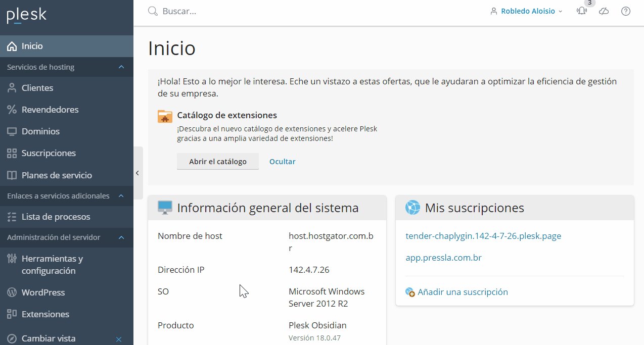This screenshot has height=345, width=644.
Task: Open Extensiones blocks icon
Action: tap(12, 314)
